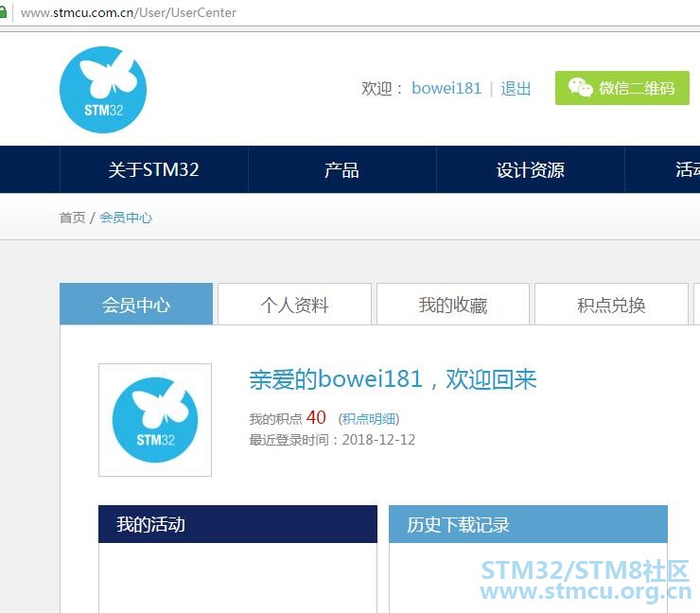This screenshot has width=700, height=613.
Task: Click 会员中心 breadcrumb link
Action: click(126, 218)
